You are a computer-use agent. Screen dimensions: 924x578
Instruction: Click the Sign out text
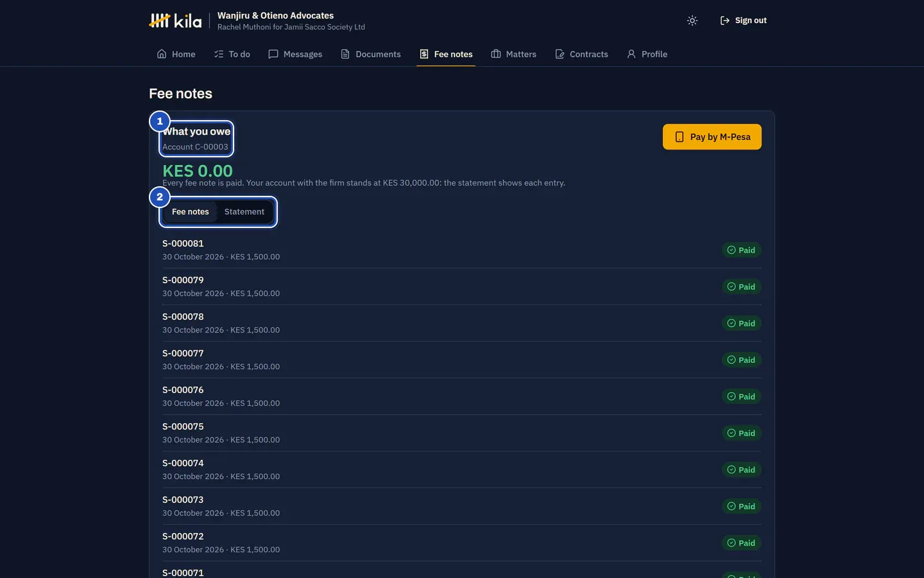click(x=751, y=21)
